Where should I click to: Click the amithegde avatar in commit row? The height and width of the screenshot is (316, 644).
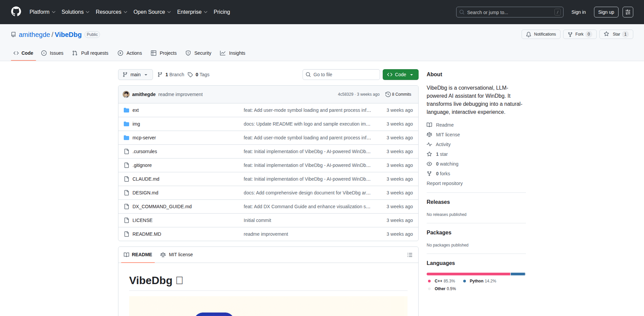(126, 94)
